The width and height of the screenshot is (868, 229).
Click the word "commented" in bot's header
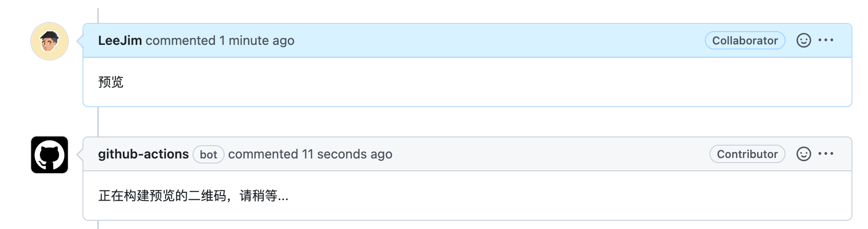click(x=263, y=154)
